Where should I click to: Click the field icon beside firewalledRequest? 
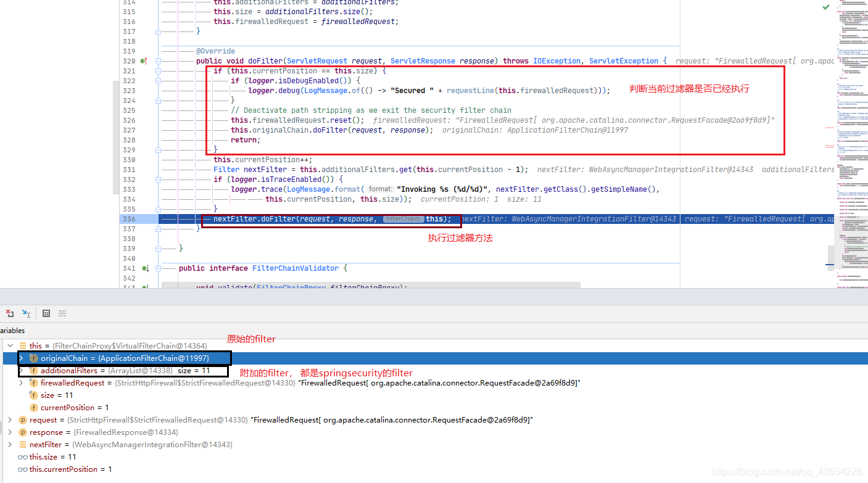34,383
